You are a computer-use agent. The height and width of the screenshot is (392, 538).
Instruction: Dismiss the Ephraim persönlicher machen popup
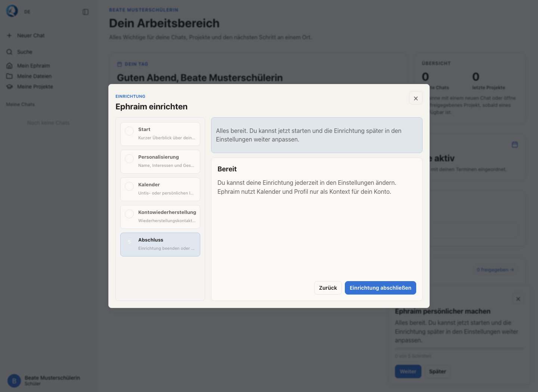point(518,299)
